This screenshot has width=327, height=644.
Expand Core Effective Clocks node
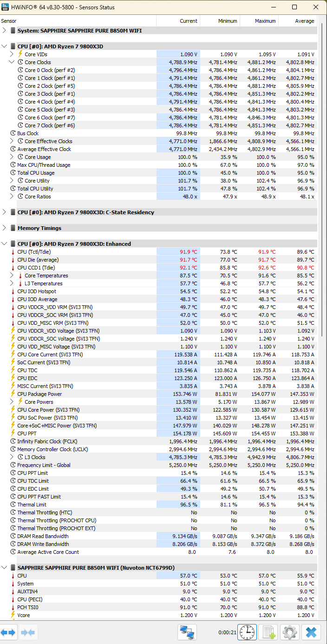pyautogui.click(x=12, y=141)
